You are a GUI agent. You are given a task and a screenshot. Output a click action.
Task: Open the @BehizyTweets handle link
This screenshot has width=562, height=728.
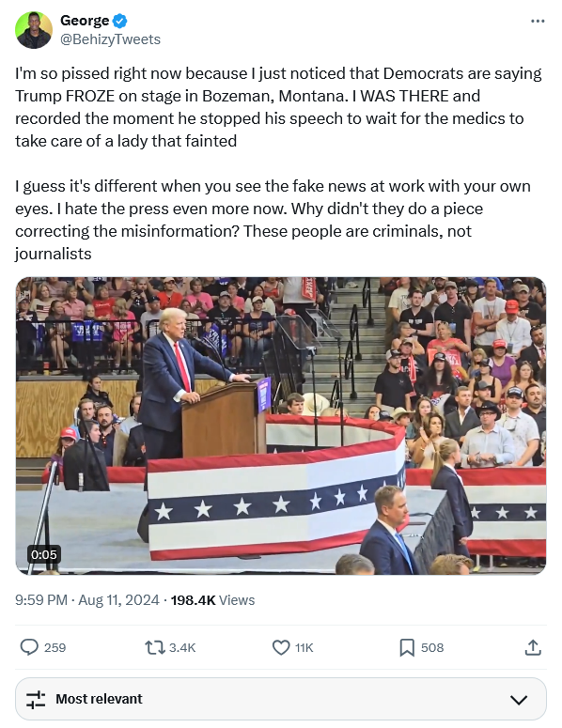110,39
